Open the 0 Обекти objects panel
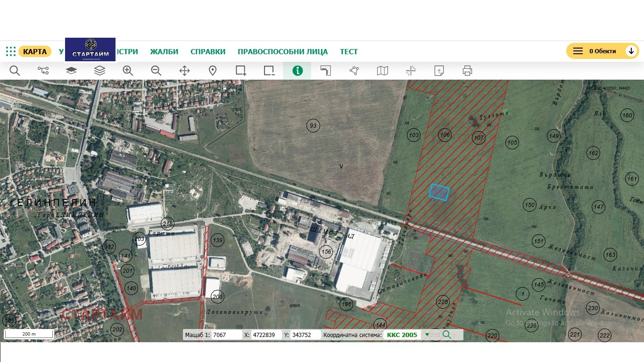 (x=603, y=50)
